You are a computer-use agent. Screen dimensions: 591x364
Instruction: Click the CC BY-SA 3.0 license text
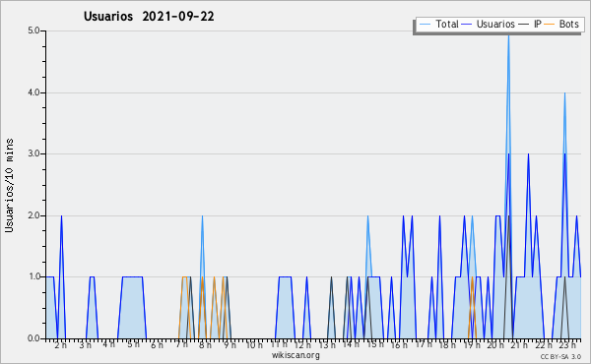560,357
